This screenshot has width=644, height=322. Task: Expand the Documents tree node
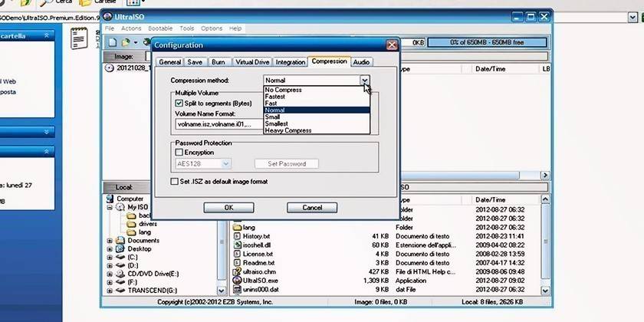(x=110, y=241)
